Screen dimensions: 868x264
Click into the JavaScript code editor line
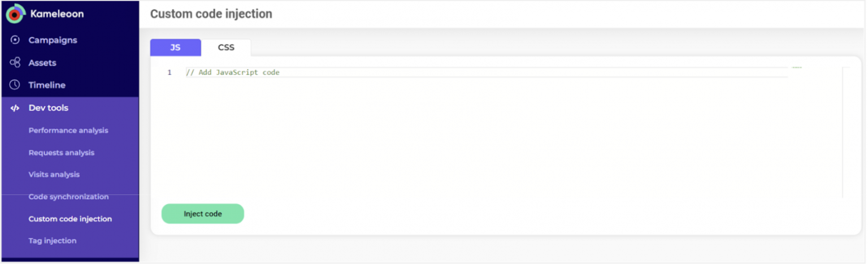[x=452, y=73]
